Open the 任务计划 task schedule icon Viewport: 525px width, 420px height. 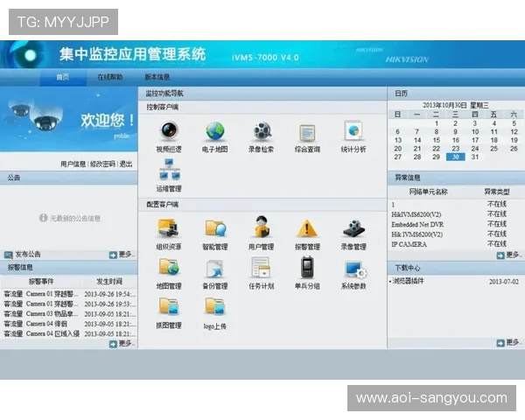(261, 267)
